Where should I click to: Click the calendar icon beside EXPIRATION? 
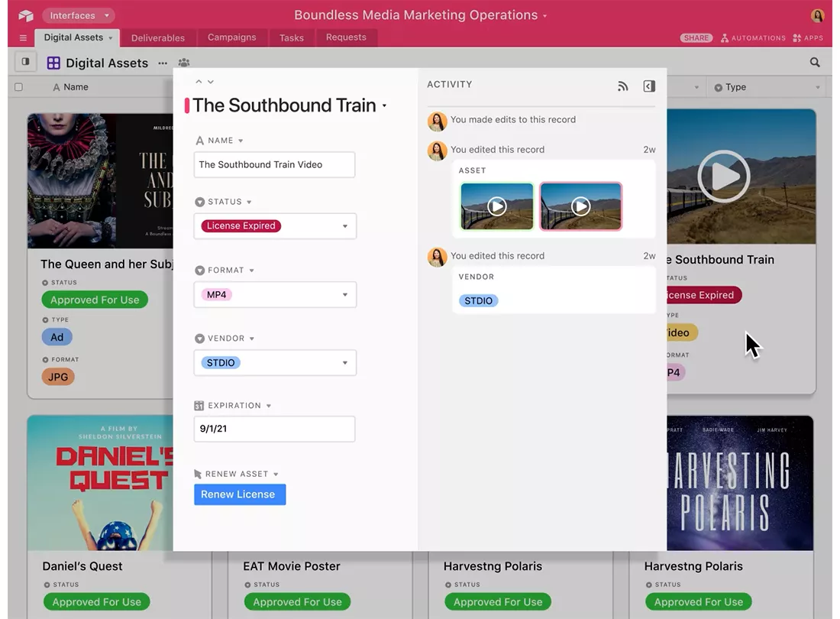[199, 406]
